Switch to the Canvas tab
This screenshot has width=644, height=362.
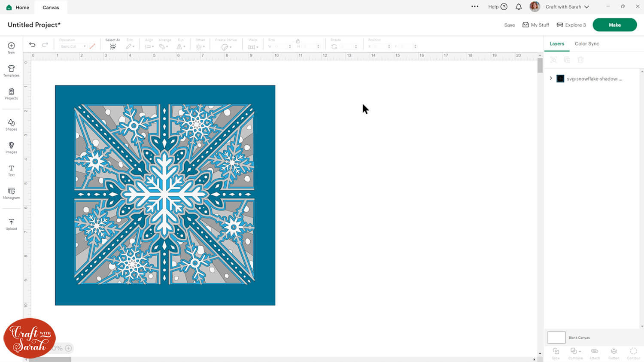click(51, 7)
